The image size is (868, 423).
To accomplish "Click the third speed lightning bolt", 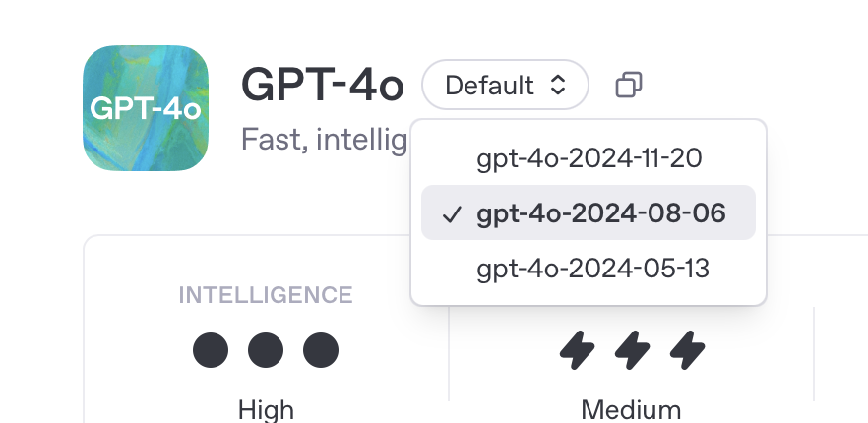I will tap(687, 350).
